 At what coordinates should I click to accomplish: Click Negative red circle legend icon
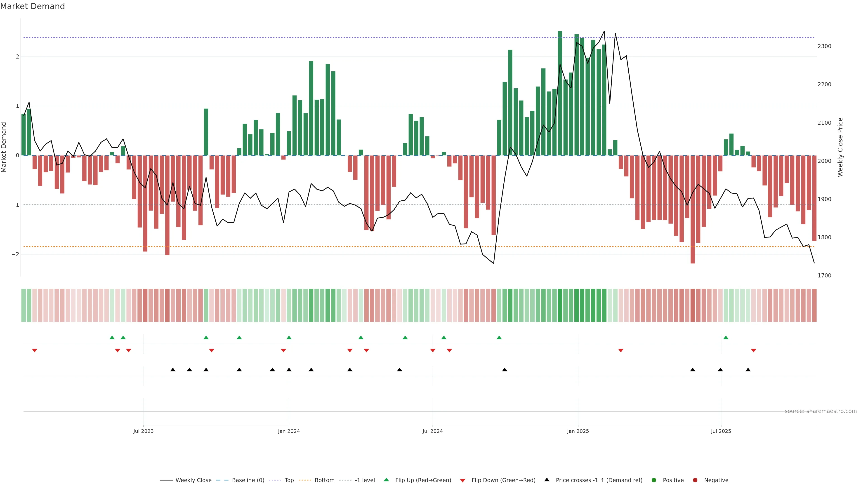point(695,480)
